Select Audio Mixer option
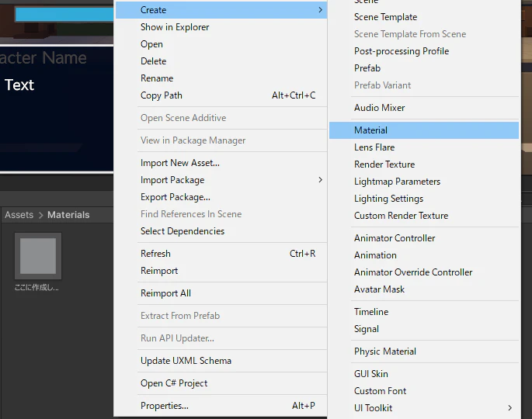The width and height of the screenshot is (532, 419). [x=424, y=107]
